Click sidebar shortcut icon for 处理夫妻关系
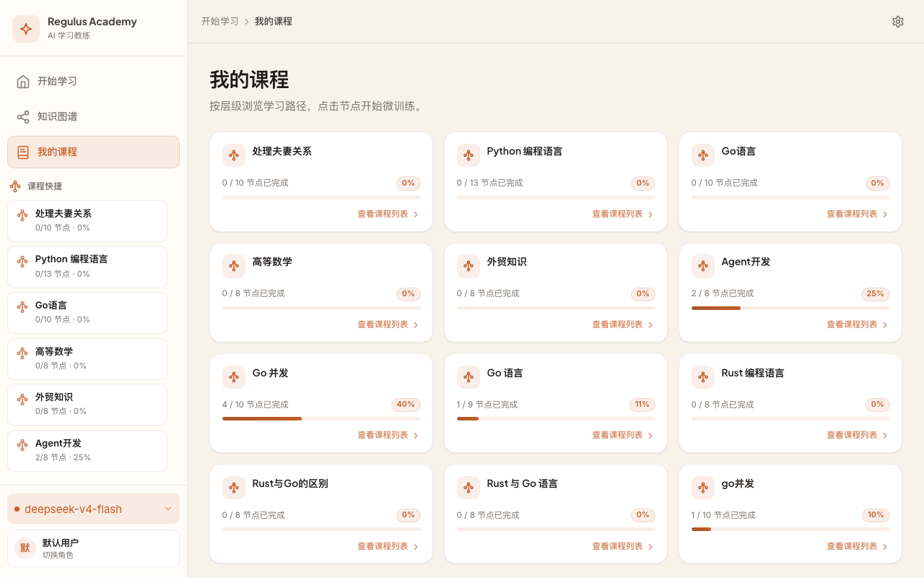The height and width of the screenshot is (578, 924). (22, 215)
